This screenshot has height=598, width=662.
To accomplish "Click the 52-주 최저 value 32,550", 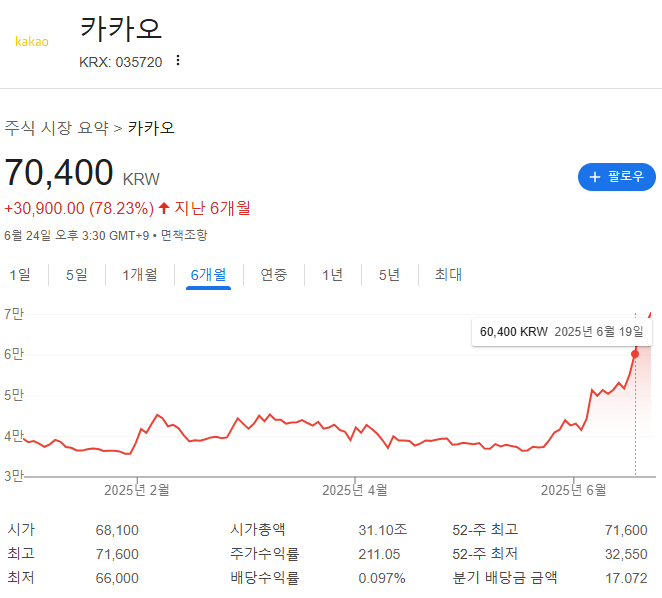I will [x=626, y=554].
